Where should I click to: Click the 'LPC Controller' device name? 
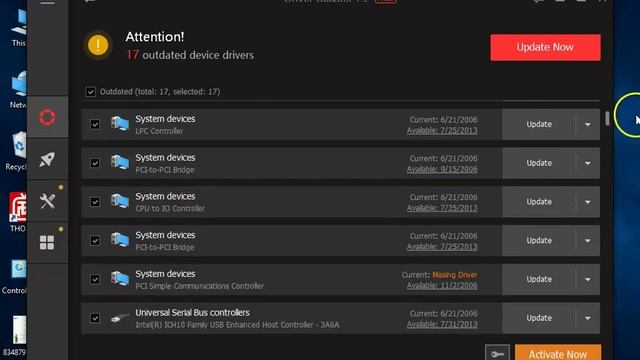(159, 131)
